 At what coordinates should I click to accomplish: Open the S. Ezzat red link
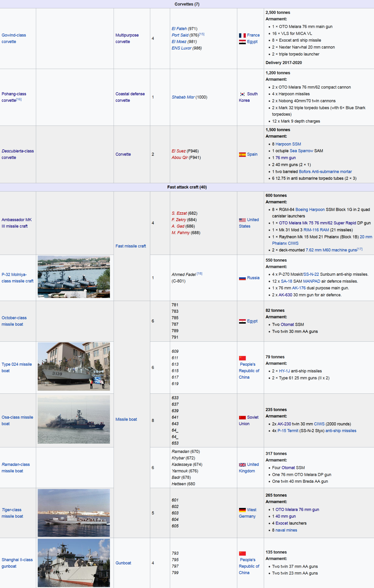[x=179, y=213]
